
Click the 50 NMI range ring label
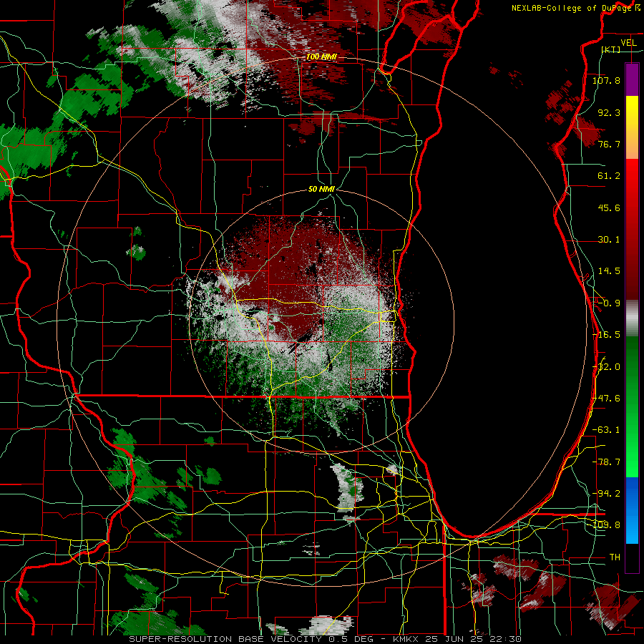point(321,190)
